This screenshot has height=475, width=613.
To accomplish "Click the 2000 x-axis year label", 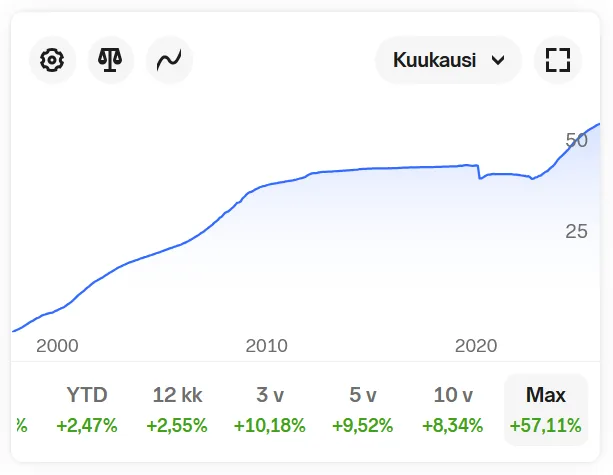I will (x=57, y=346).
